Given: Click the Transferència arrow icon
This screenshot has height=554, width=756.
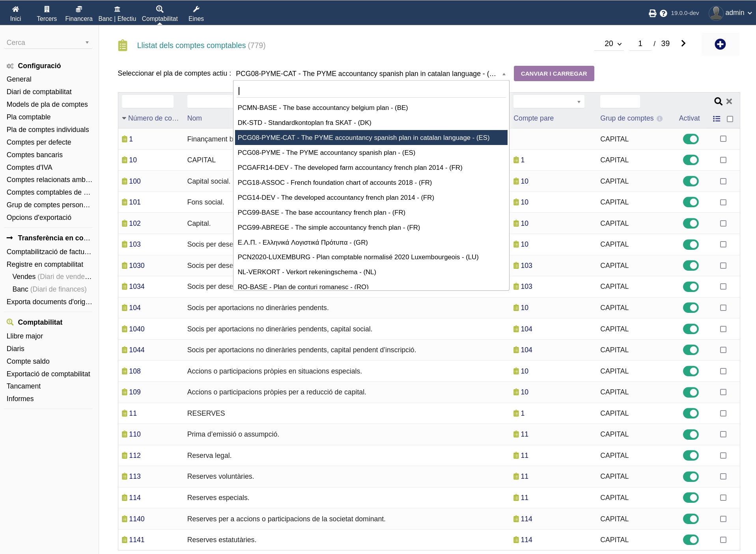Looking at the screenshot, I should click(10, 238).
